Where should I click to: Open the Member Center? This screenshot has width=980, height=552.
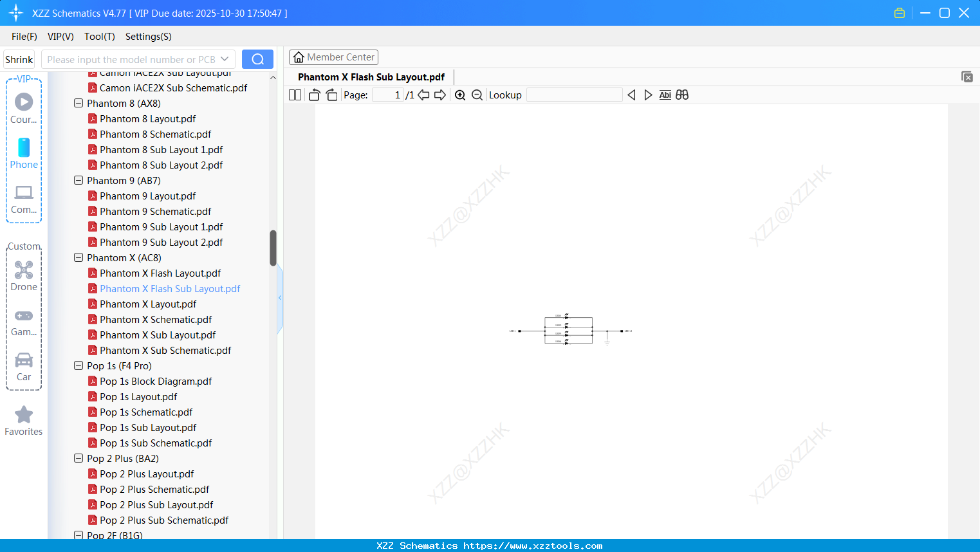click(333, 57)
